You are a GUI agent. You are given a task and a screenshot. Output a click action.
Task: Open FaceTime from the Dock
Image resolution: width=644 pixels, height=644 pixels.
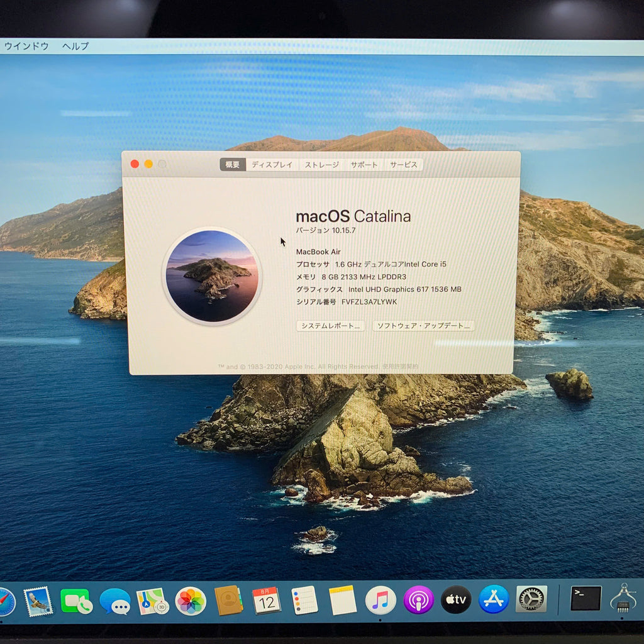(x=75, y=601)
